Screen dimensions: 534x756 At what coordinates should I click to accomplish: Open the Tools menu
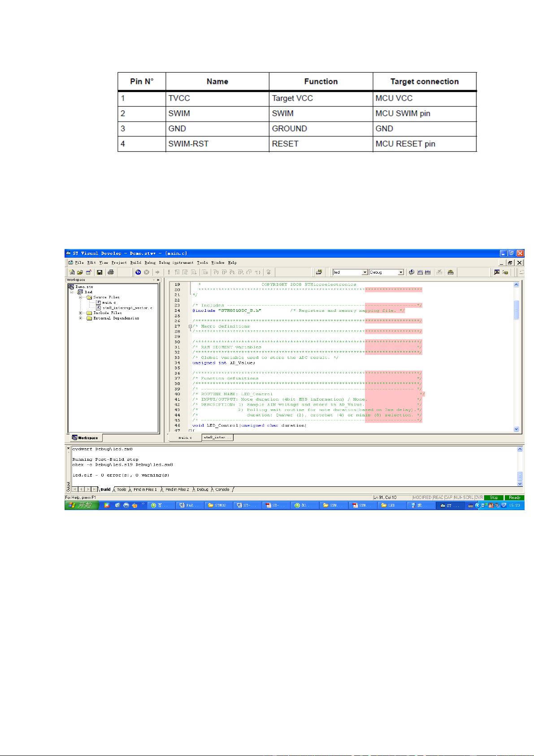tap(202, 262)
